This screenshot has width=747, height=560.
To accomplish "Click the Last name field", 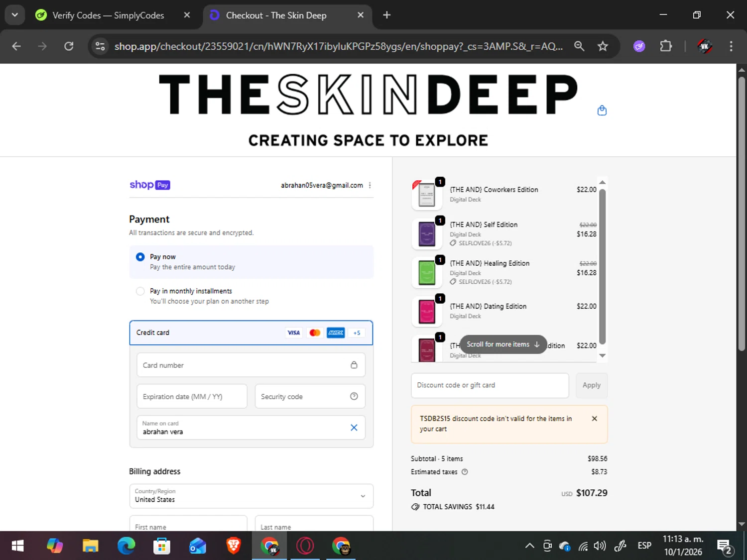I will (314, 523).
